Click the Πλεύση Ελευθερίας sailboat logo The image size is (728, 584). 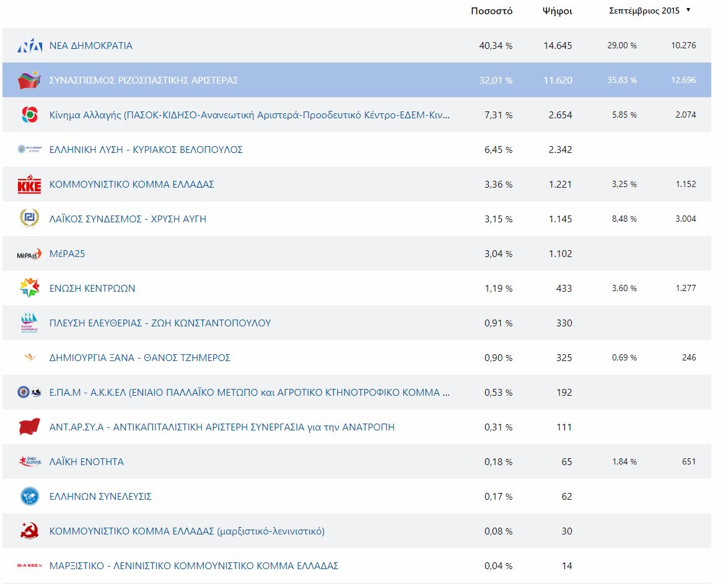click(29, 323)
